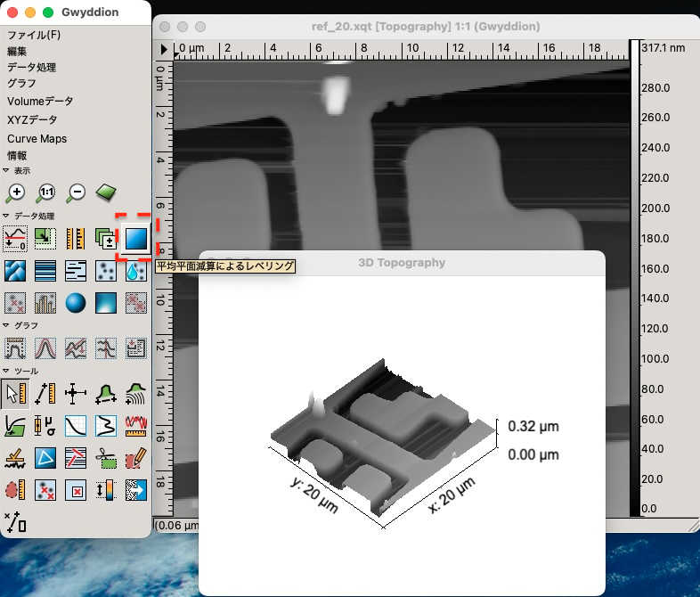Image resolution: width=700 pixels, height=597 pixels.
Task: Click the scars correction icon
Action: click(x=76, y=271)
